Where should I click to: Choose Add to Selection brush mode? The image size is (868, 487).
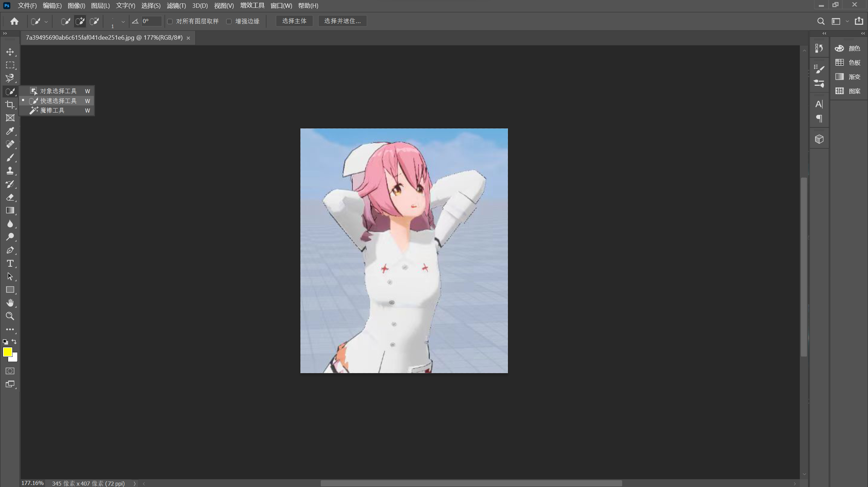tap(80, 21)
